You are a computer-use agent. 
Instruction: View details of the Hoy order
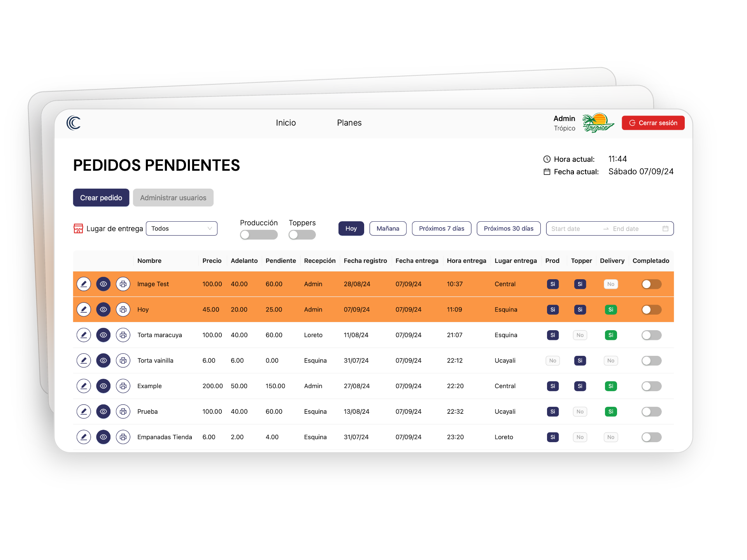[103, 310]
